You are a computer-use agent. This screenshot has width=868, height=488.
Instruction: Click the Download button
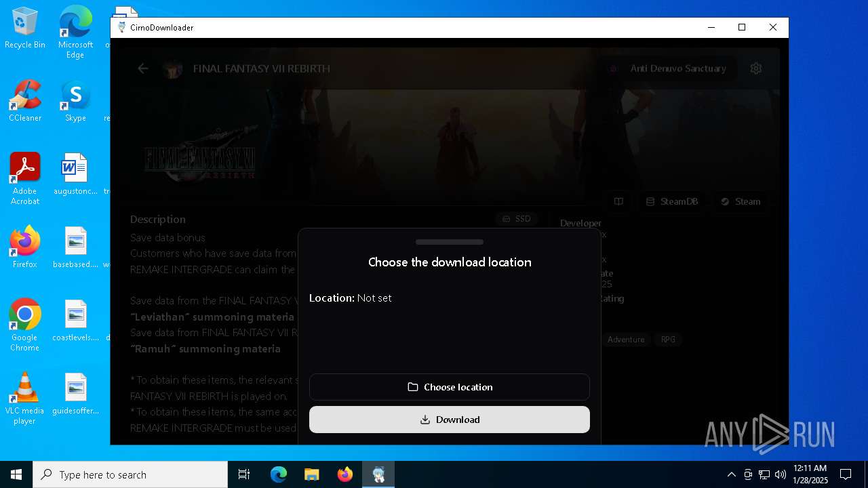450,420
